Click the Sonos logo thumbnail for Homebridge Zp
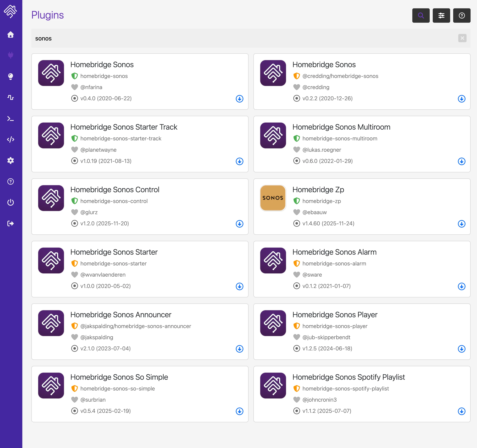 (273, 198)
